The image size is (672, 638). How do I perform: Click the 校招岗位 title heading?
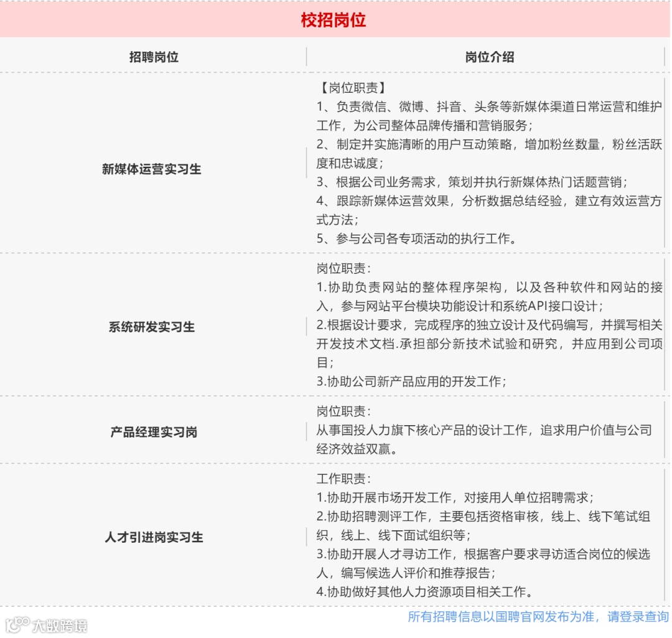(334, 20)
